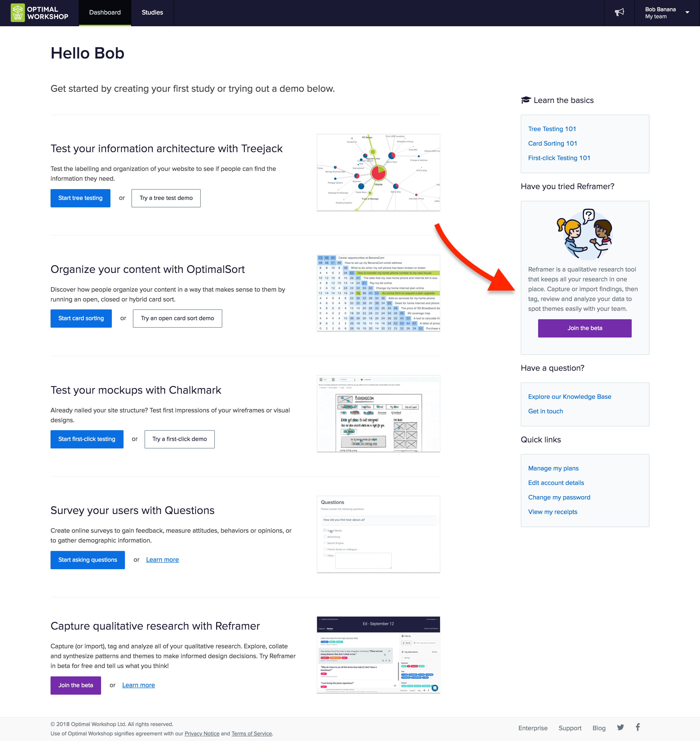Open the OptimalSort similarity matrix thumbnail
Viewport: 700px width, 741px height.
[378, 293]
